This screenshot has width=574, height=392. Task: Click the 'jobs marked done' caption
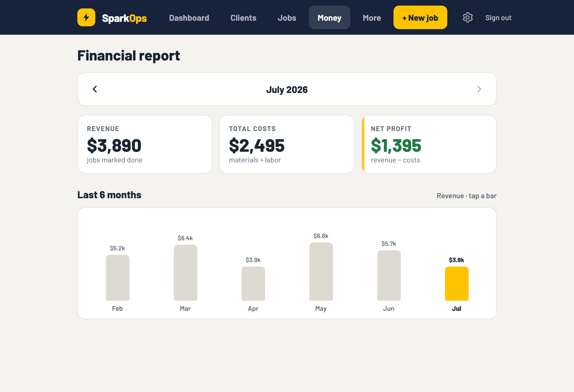115,160
